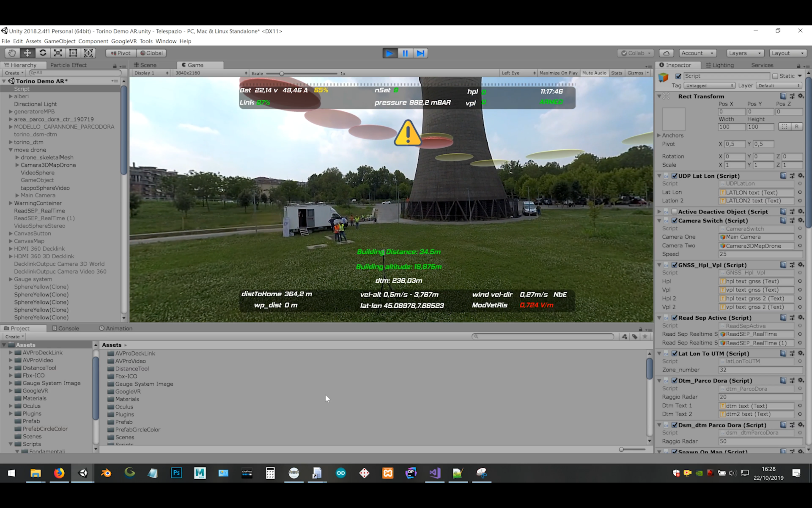
Task: Open Camera Switch component help icon
Action: point(783,221)
